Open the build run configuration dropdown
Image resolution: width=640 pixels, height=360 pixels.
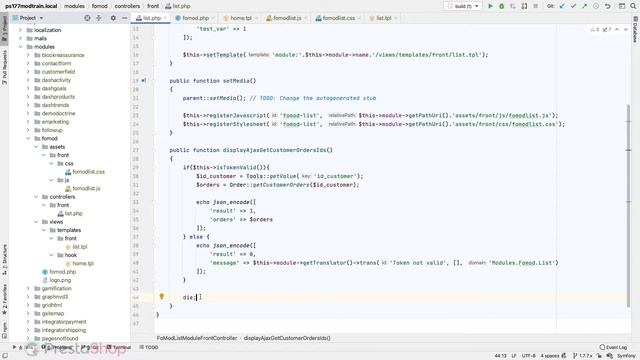pyautogui.click(x=463, y=6)
